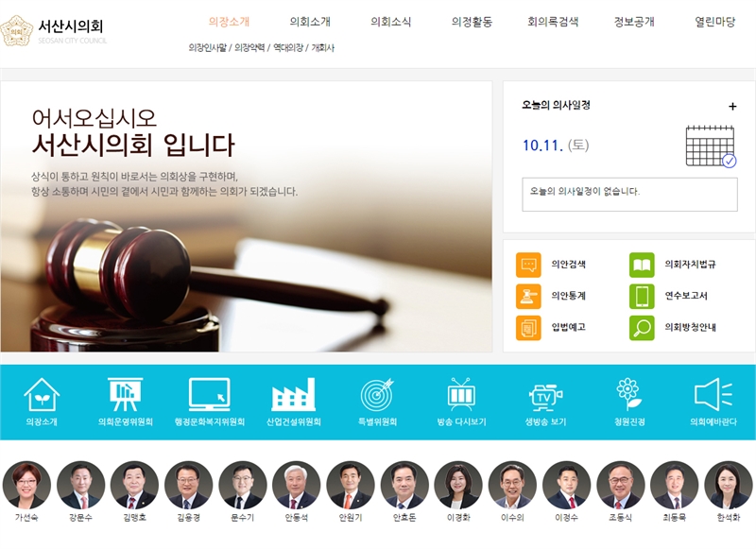Click the 연수보고서 phone icon
The width and height of the screenshot is (756, 549).
click(x=642, y=296)
